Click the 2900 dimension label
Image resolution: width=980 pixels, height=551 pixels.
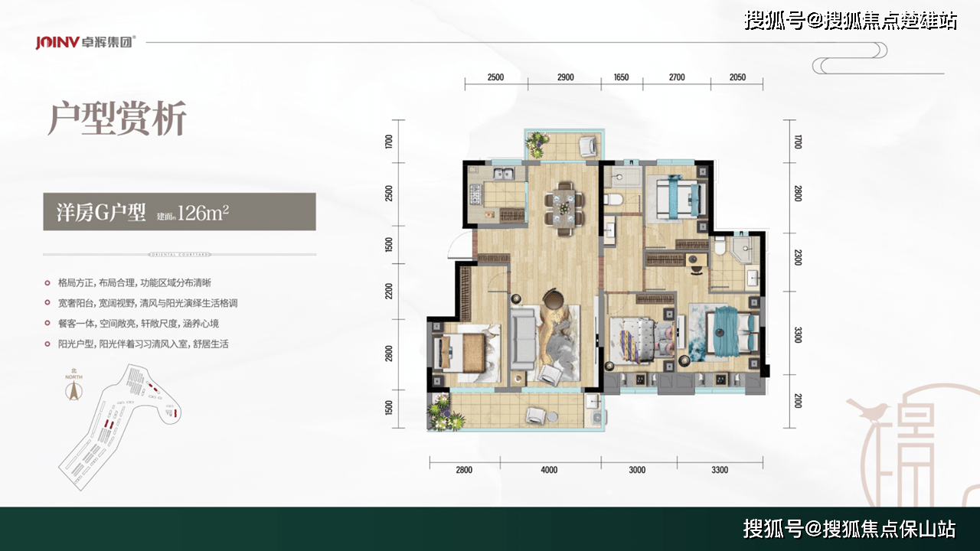pyautogui.click(x=566, y=77)
